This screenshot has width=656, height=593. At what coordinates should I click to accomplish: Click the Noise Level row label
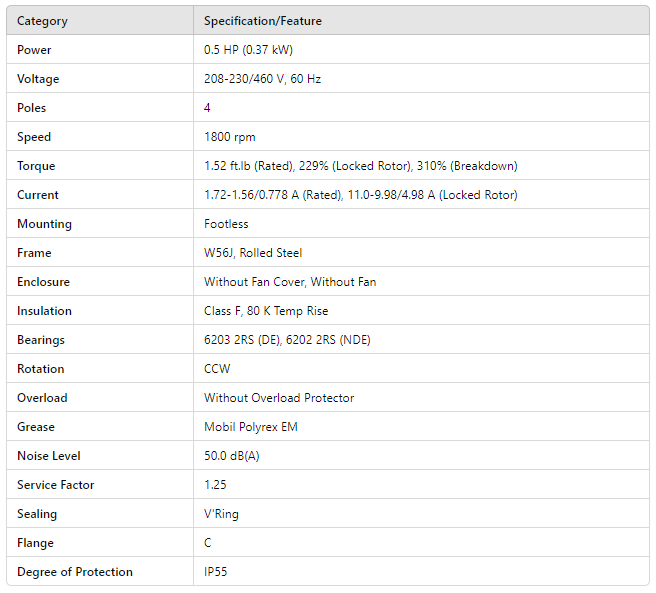coord(49,456)
